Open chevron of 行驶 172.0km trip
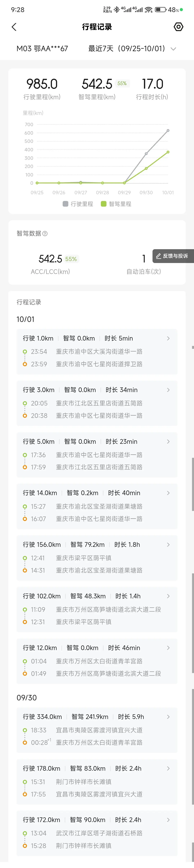This screenshot has height=868, width=194. (168, 820)
